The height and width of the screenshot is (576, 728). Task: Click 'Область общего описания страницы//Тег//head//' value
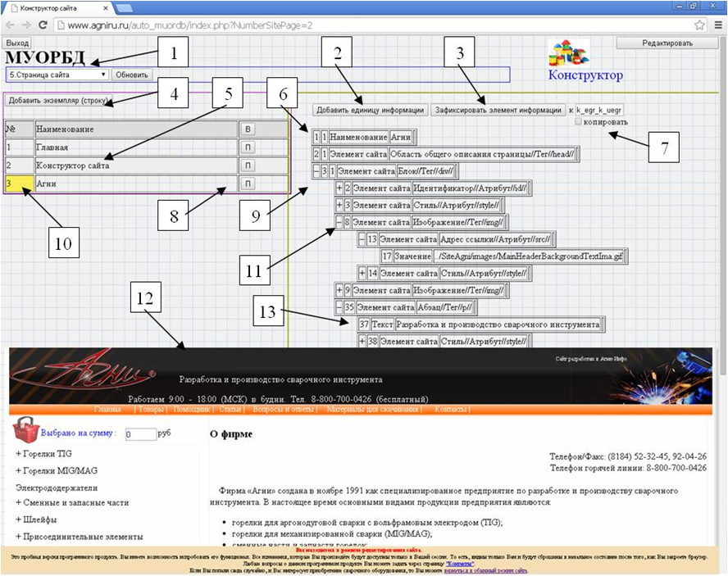[482, 154]
